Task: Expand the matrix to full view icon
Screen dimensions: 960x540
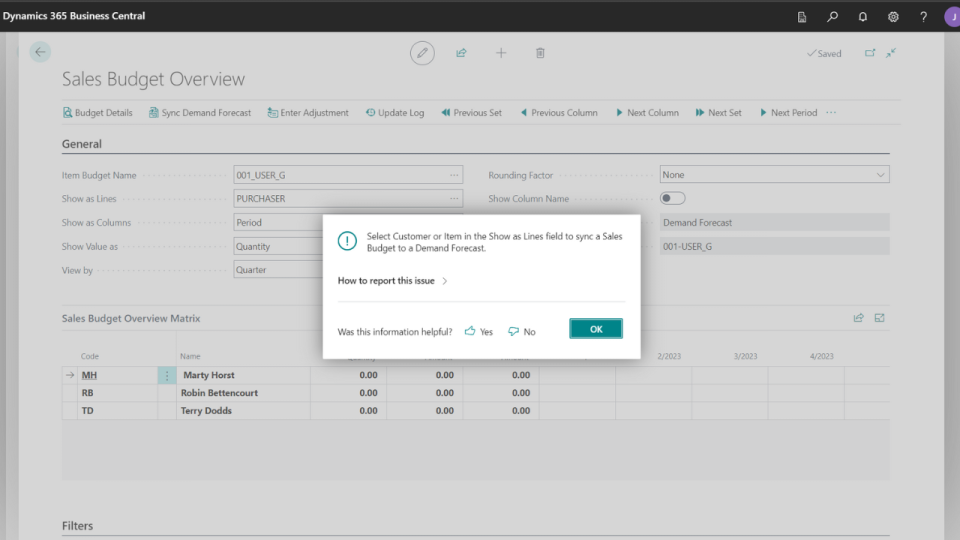Action: point(880,318)
